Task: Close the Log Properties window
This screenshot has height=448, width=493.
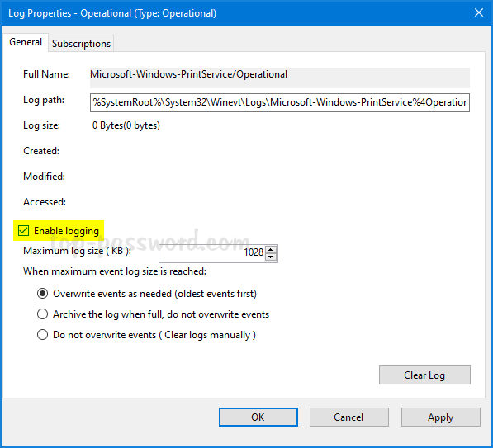Action: 479,13
